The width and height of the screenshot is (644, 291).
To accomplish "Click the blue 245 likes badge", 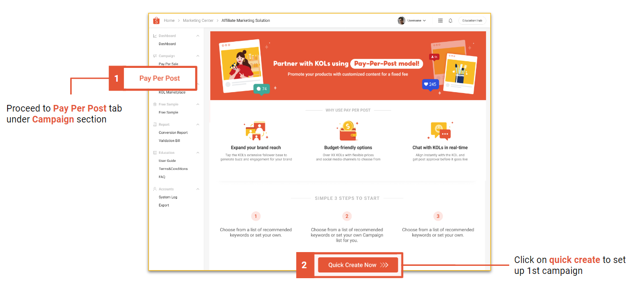I will tap(430, 84).
